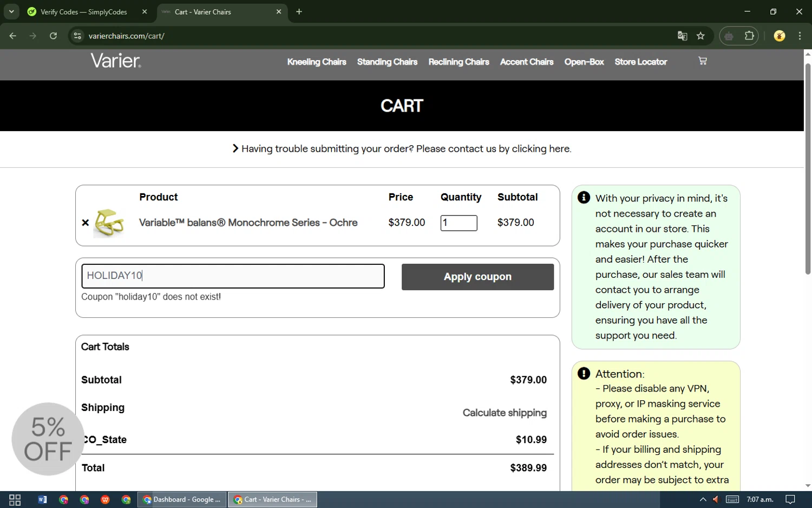Click the address bar URL
Viewport: 812px width, 508px height.
click(127, 36)
